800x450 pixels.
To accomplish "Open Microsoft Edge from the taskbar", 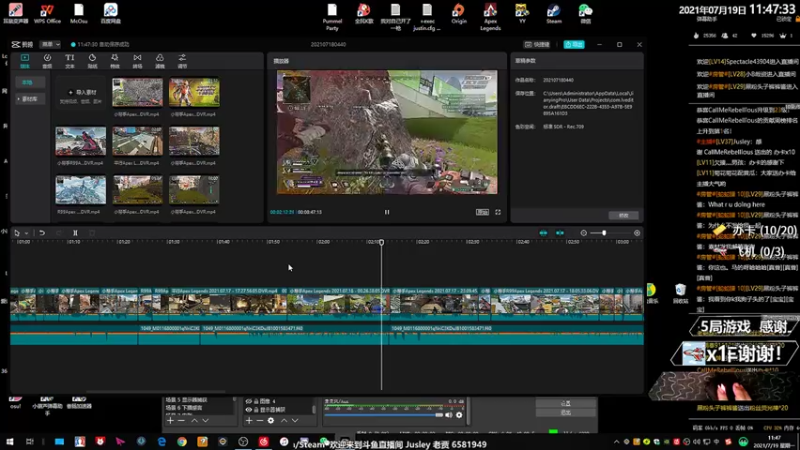I will coord(162,442).
